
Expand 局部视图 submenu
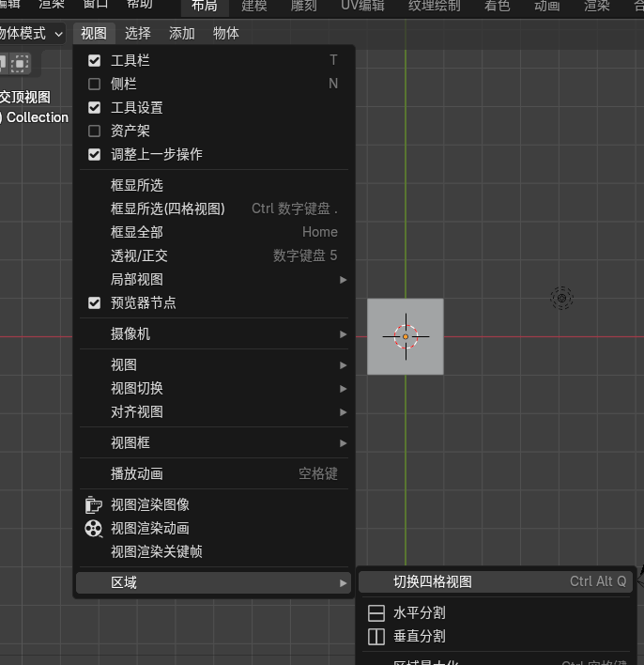coord(214,280)
